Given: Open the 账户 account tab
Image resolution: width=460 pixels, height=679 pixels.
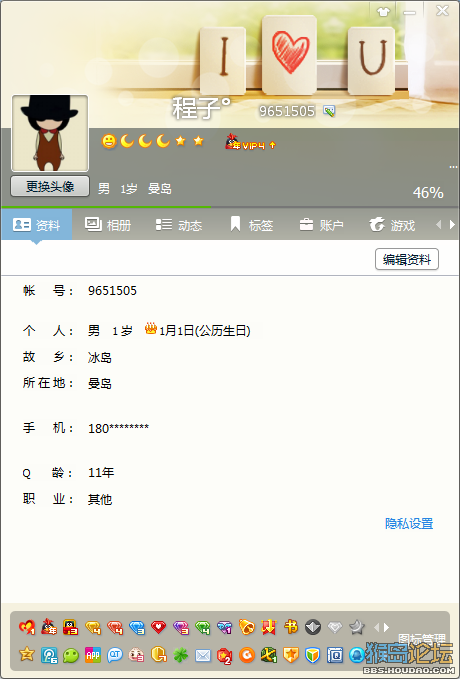Looking at the screenshot, I should [321, 225].
